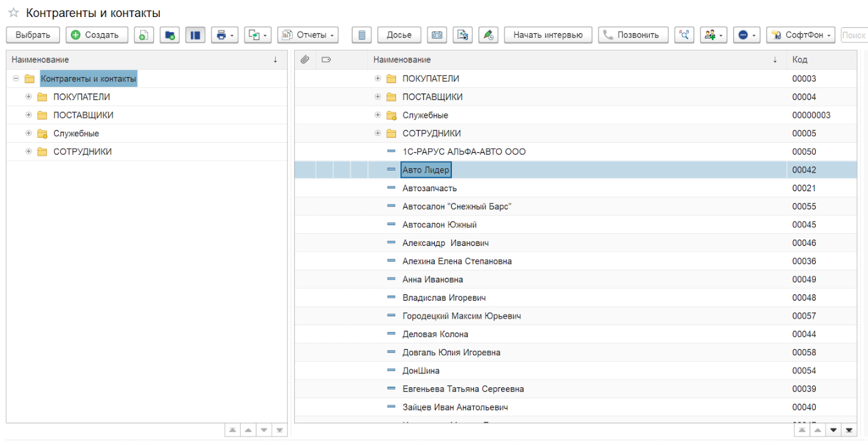Star Контрагенты и контакты as favorite

point(13,13)
